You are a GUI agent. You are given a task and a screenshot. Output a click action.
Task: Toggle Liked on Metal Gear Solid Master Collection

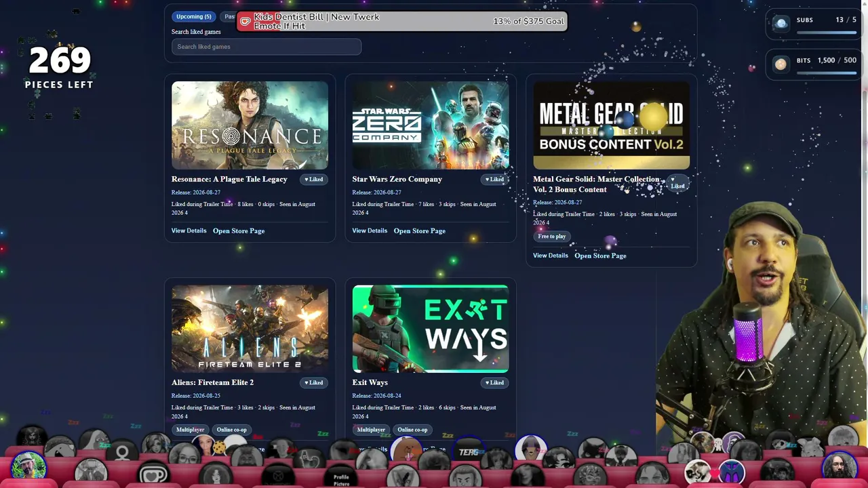click(677, 183)
